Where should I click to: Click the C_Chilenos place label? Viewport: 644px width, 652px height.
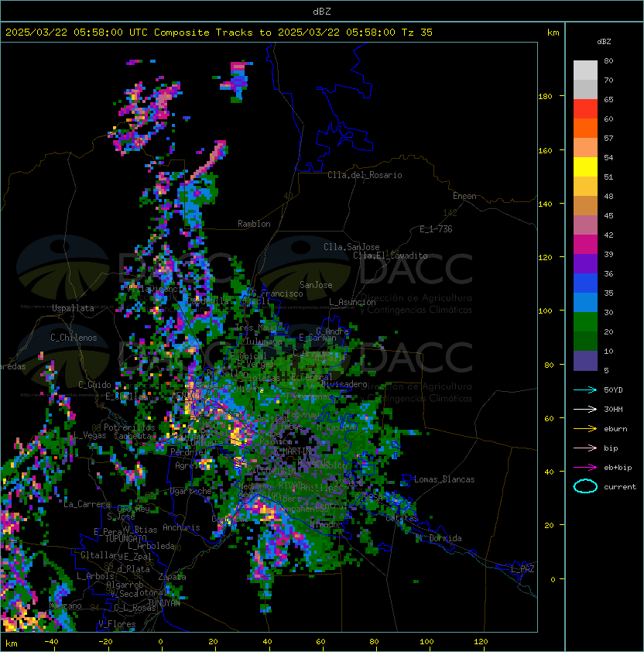click(x=74, y=338)
